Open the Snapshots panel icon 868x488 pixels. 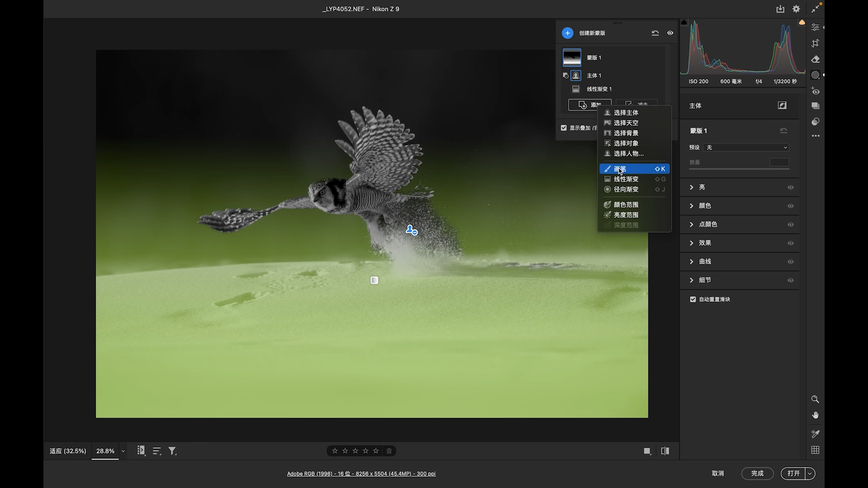pos(815,106)
